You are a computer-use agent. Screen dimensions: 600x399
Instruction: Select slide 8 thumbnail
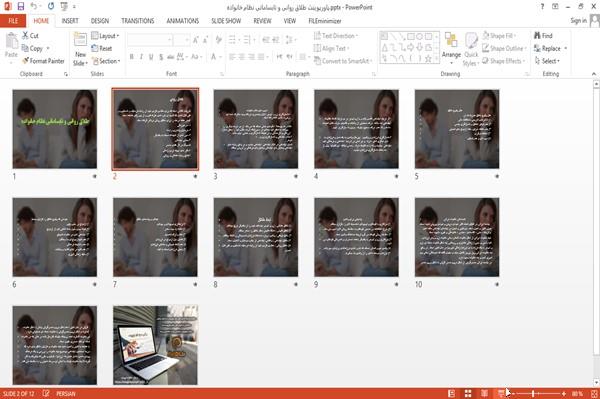point(256,237)
